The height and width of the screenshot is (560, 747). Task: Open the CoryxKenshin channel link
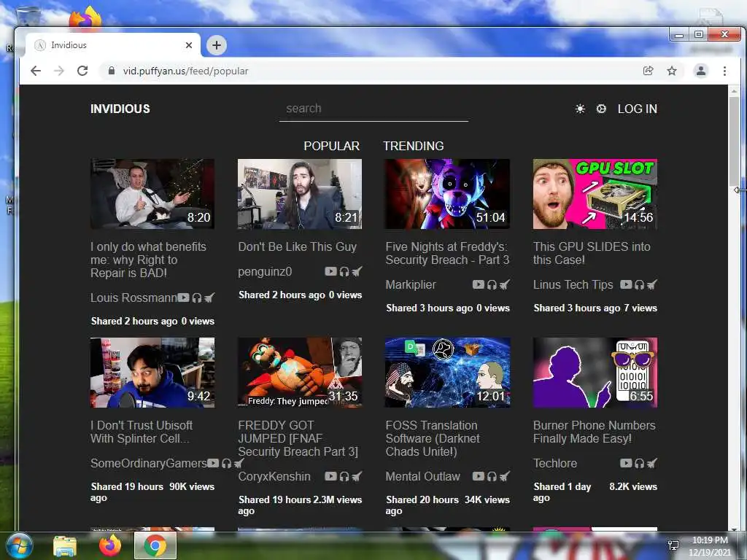click(x=274, y=477)
